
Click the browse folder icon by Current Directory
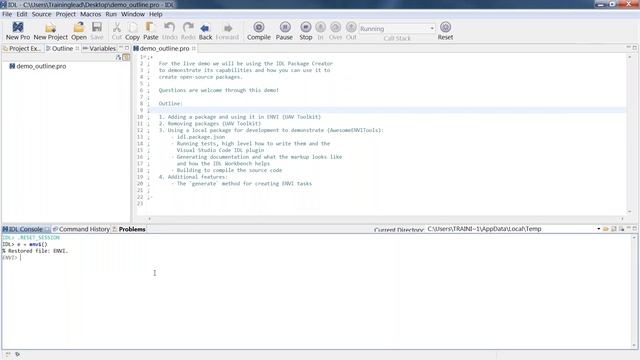point(606,229)
